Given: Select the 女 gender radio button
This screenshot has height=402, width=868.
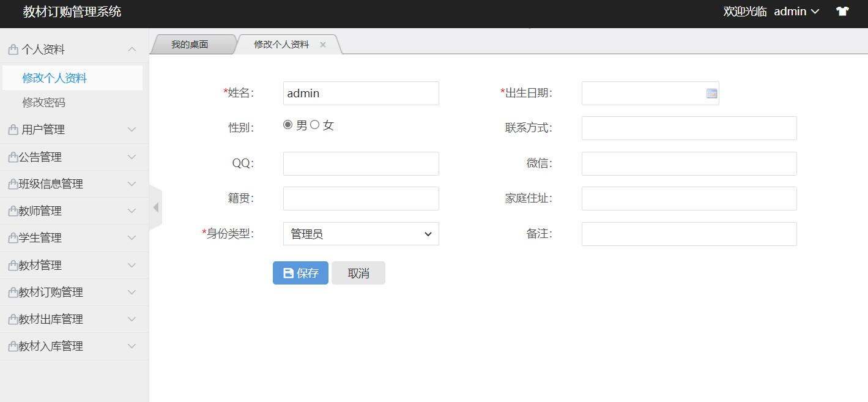Looking at the screenshot, I should pyautogui.click(x=315, y=124).
